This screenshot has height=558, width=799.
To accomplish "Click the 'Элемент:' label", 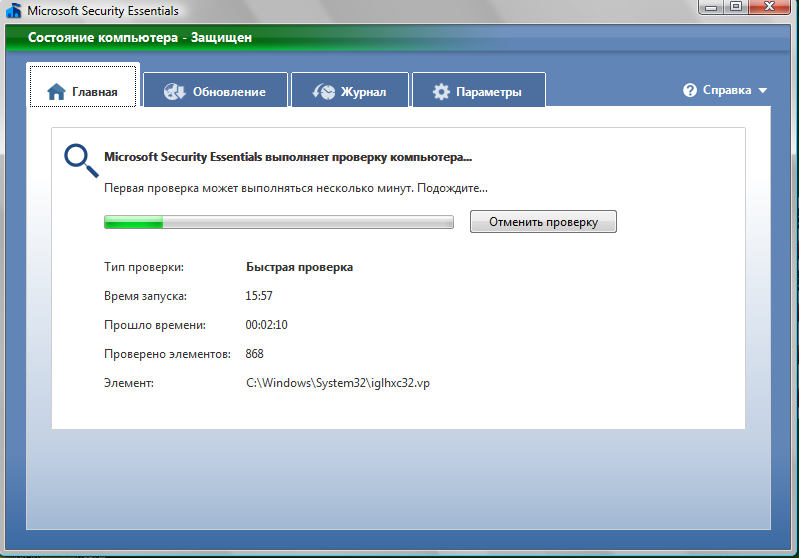I will click(x=129, y=383).
